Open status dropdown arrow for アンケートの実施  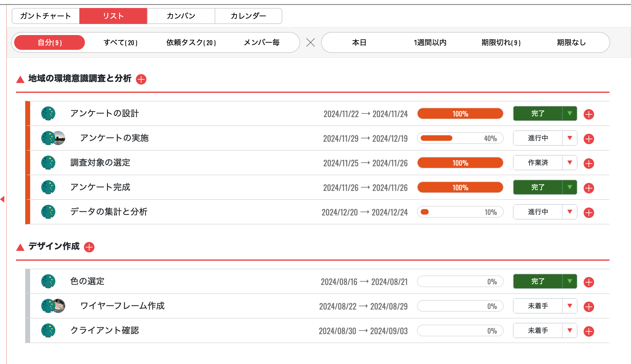tap(570, 138)
